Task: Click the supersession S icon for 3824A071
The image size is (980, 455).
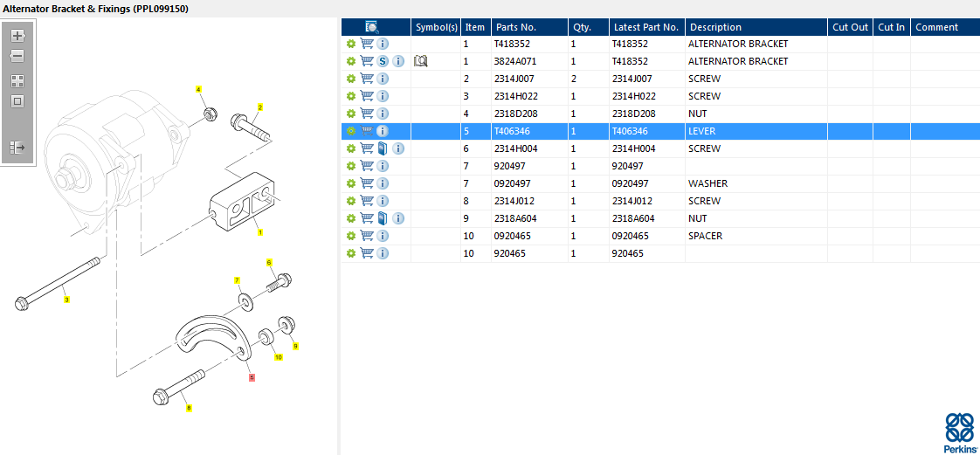Action: [383, 61]
